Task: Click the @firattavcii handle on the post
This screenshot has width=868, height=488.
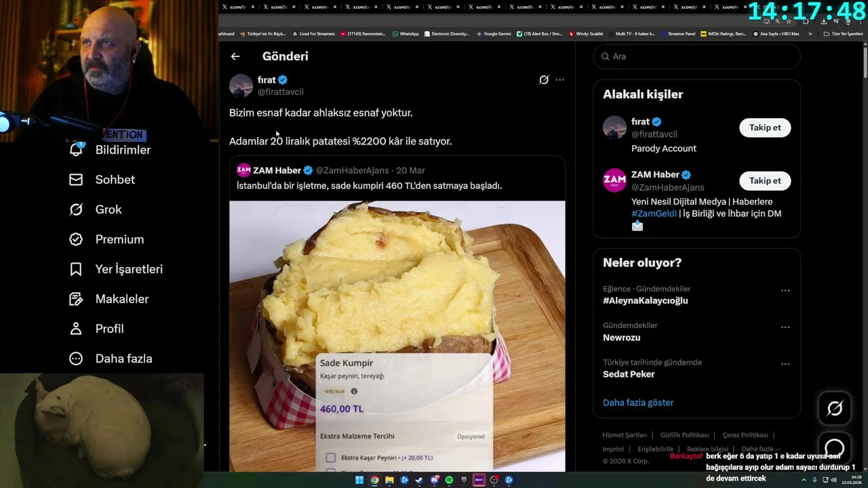Action: (x=280, y=91)
